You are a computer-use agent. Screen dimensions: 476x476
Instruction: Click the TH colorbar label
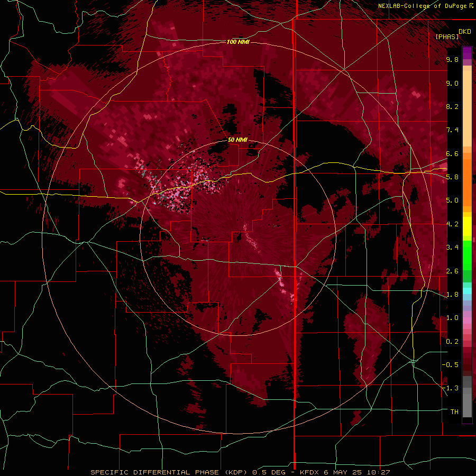click(x=454, y=412)
